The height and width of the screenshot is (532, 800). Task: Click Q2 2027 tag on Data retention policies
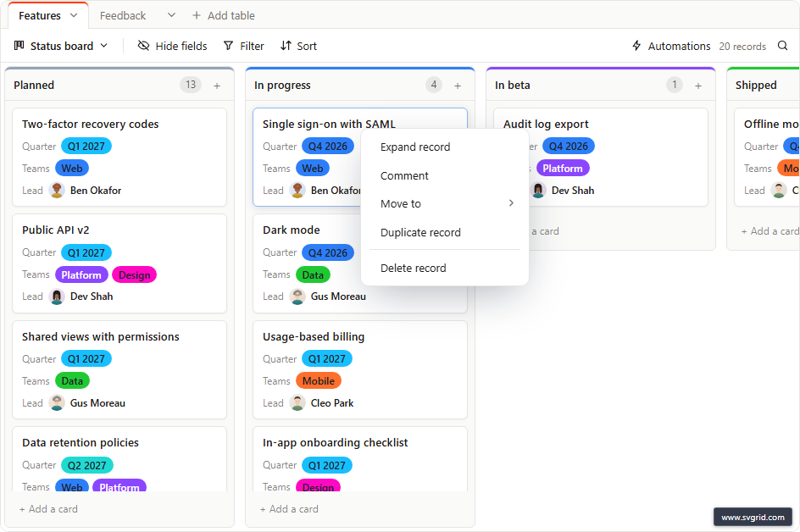click(x=87, y=465)
